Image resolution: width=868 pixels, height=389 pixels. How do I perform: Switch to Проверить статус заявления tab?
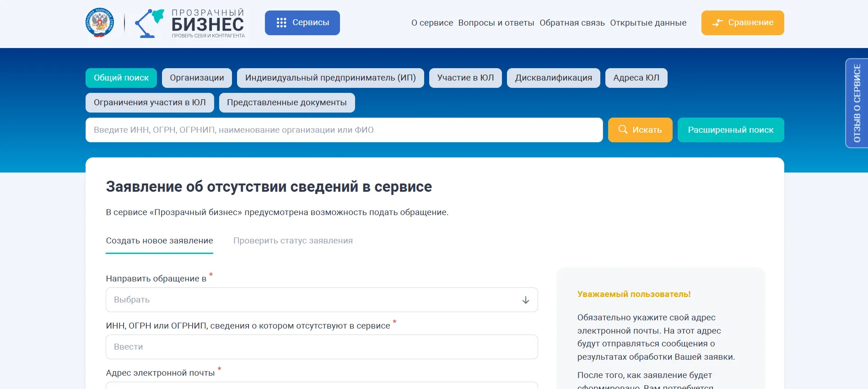pos(293,241)
